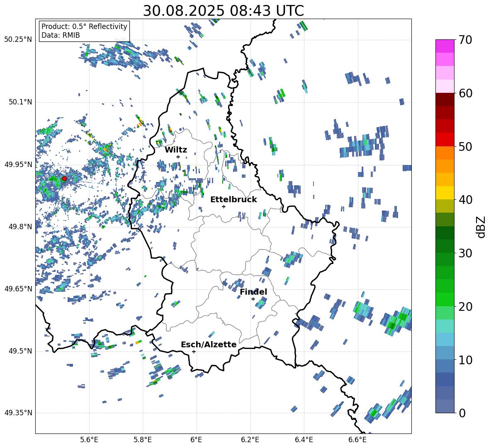Click the 60 label on the colorbar
The height and width of the screenshot is (448, 491).
(465, 93)
